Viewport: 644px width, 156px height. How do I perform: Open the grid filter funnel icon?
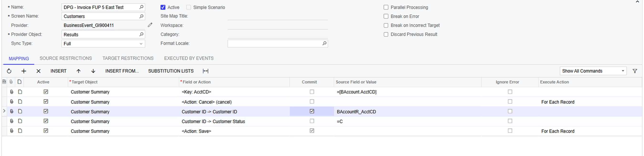click(x=635, y=71)
